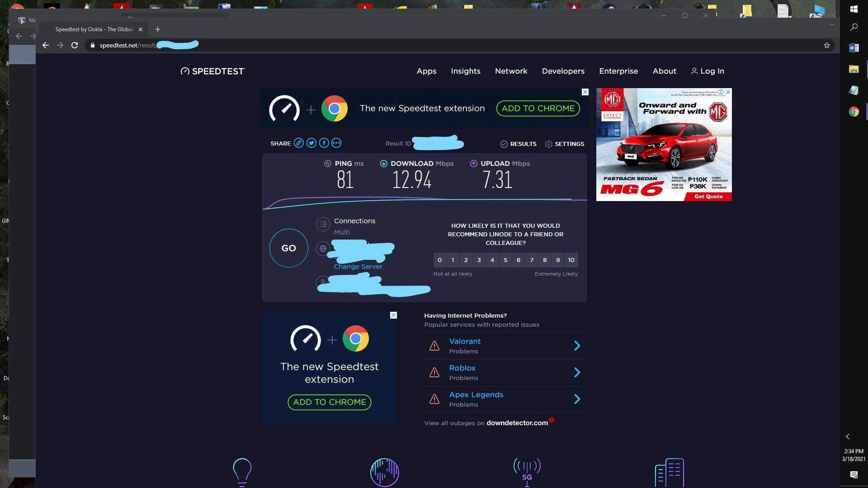The width and height of the screenshot is (868, 488).
Task: Open the Insights menu
Action: [x=465, y=71]
